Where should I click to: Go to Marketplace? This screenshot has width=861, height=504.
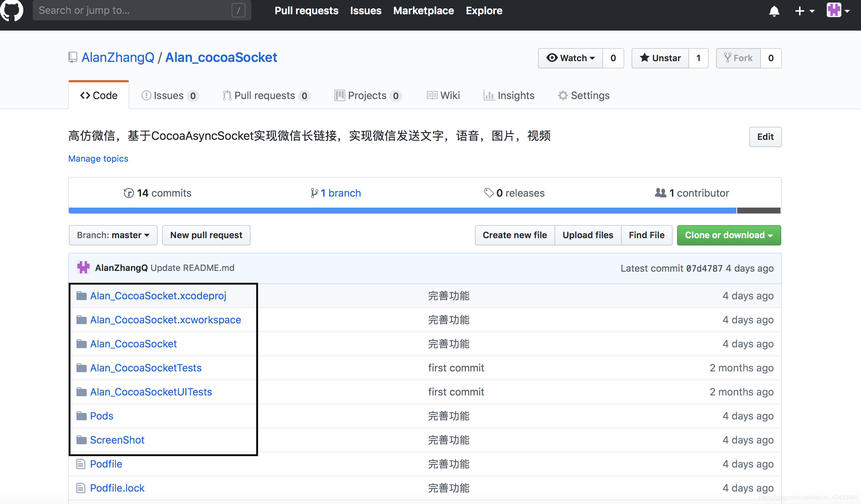point(424,11)
